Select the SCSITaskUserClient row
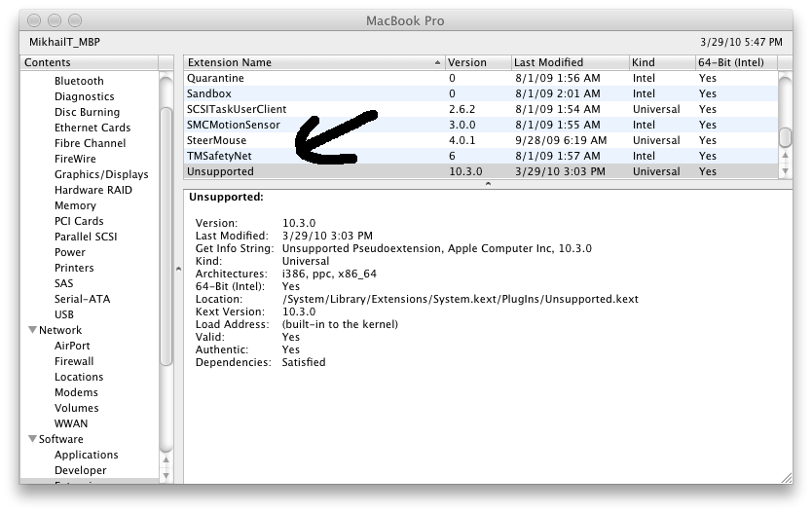The height and width of the screenshot is (513, 812). point(481,109)
